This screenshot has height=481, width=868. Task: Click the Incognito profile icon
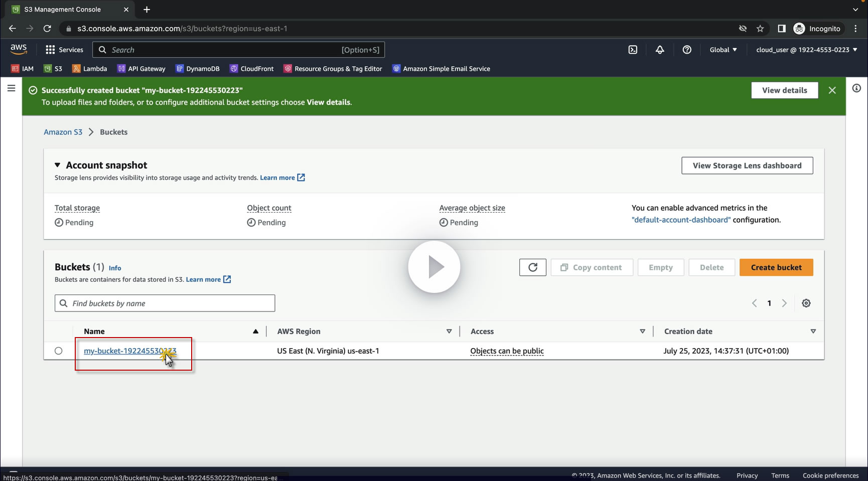(817, 29)
